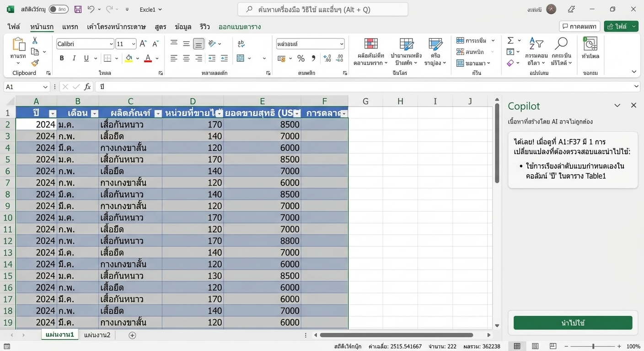The width and height of the screenshot is (644, 351).
Task: Click the Middle Align icon
Action: tap(186, 43)
